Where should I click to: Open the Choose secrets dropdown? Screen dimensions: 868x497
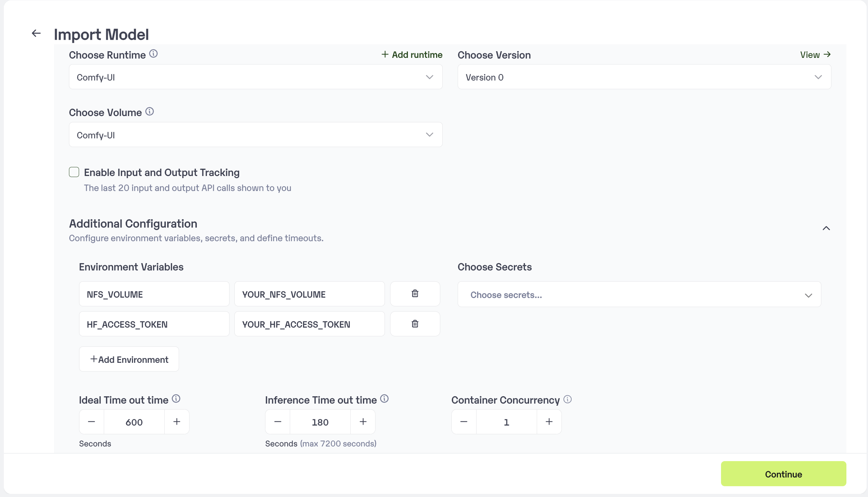tap(639, 295)
